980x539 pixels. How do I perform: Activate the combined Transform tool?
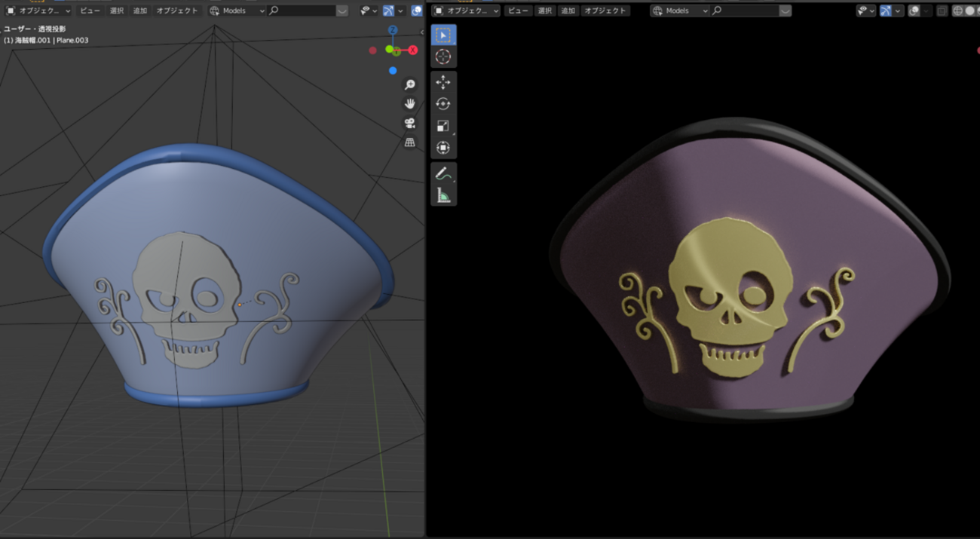[x=443, y=148]
